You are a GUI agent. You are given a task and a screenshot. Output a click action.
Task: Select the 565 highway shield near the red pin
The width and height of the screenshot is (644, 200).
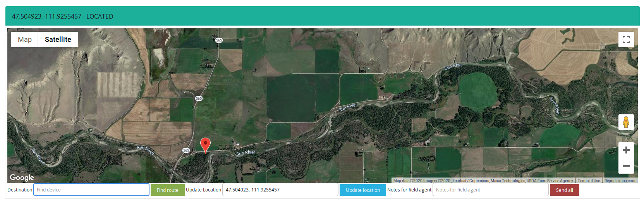click(186, 150)
